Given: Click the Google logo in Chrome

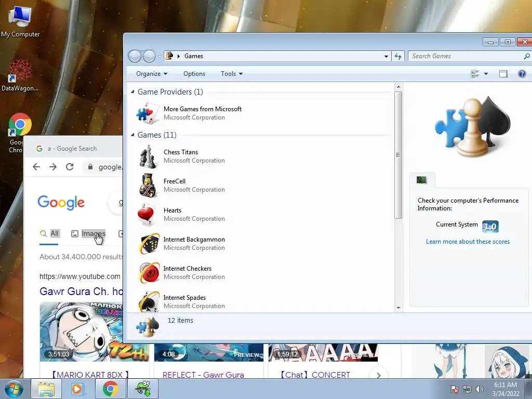Looking at the screenshot, I should 61,203.
